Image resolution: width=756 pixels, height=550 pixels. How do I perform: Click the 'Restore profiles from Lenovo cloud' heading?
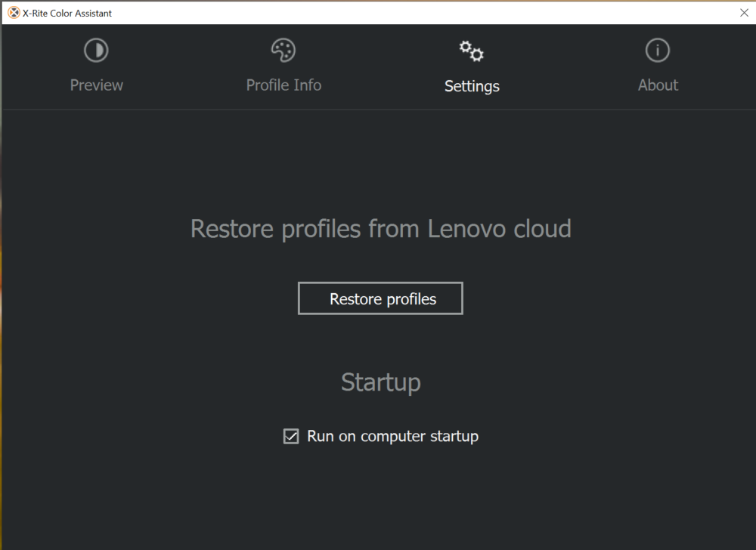click(x=380, y=228)
